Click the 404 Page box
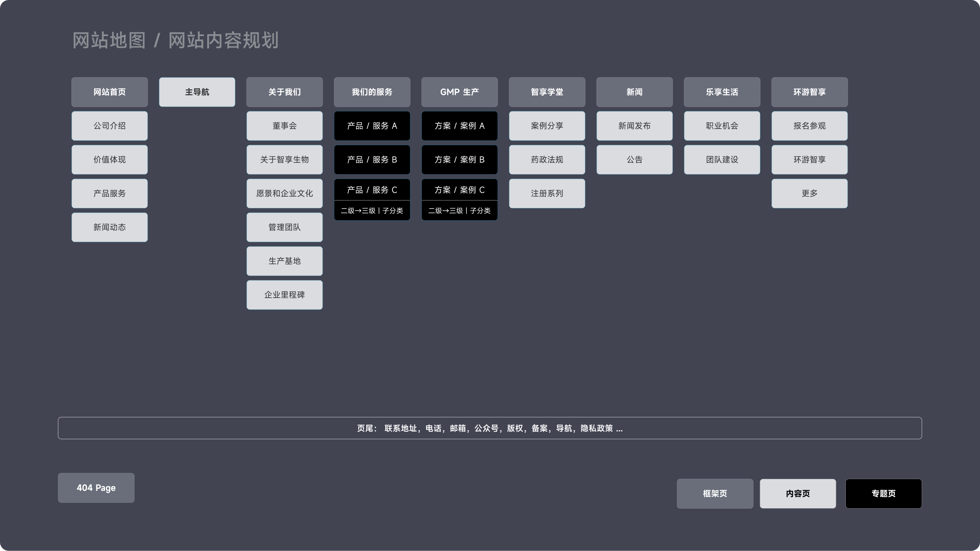Viewport: 980px width, 551px height. [x=96, y=488]
